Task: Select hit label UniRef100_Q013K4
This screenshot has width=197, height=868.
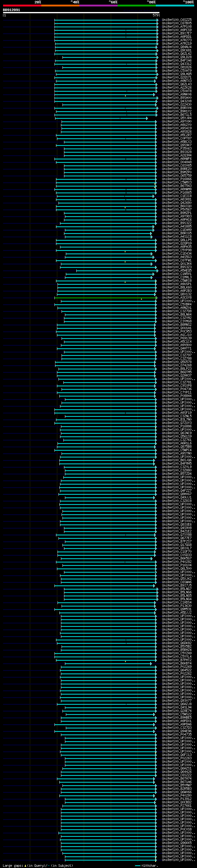Action: tap(177, 264)
